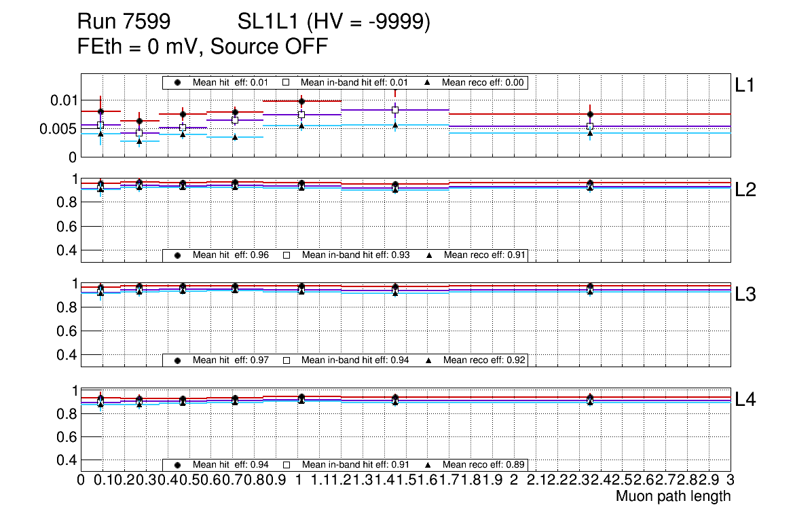Screen dimensions: 812x524
Task: Click the L1 panel label
Action: [745, 85]
